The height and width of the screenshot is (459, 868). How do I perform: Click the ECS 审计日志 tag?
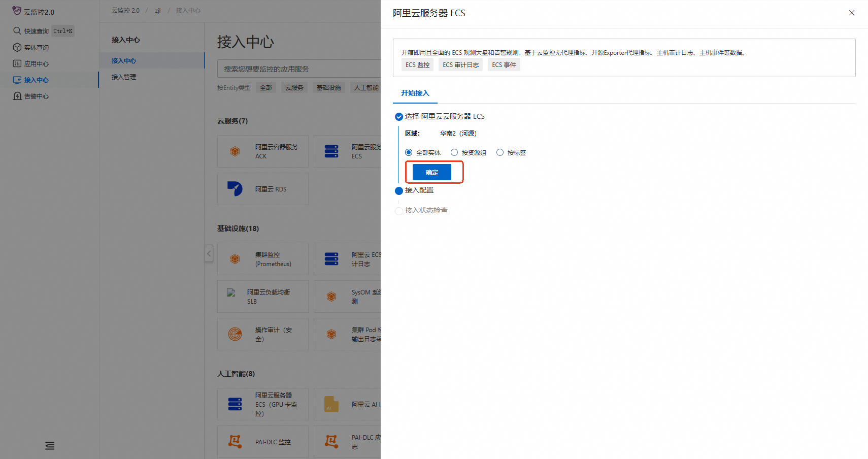pyautogui.click(x=461, y=64)
